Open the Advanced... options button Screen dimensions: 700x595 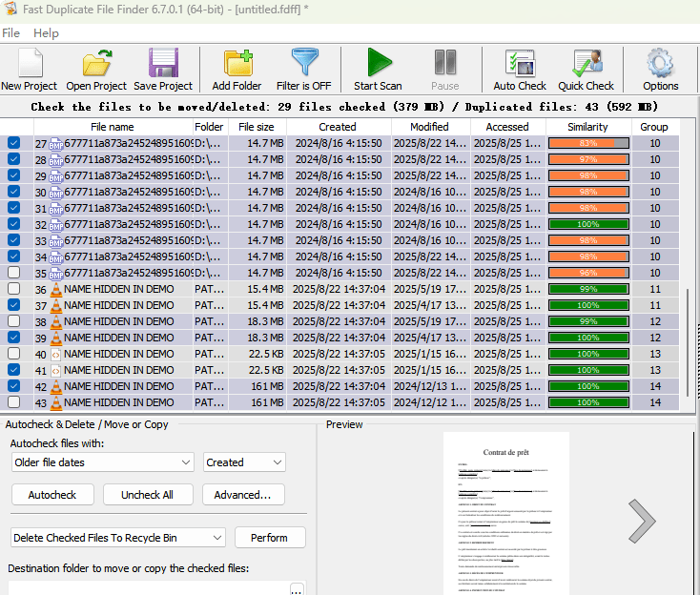pos(243,495)
